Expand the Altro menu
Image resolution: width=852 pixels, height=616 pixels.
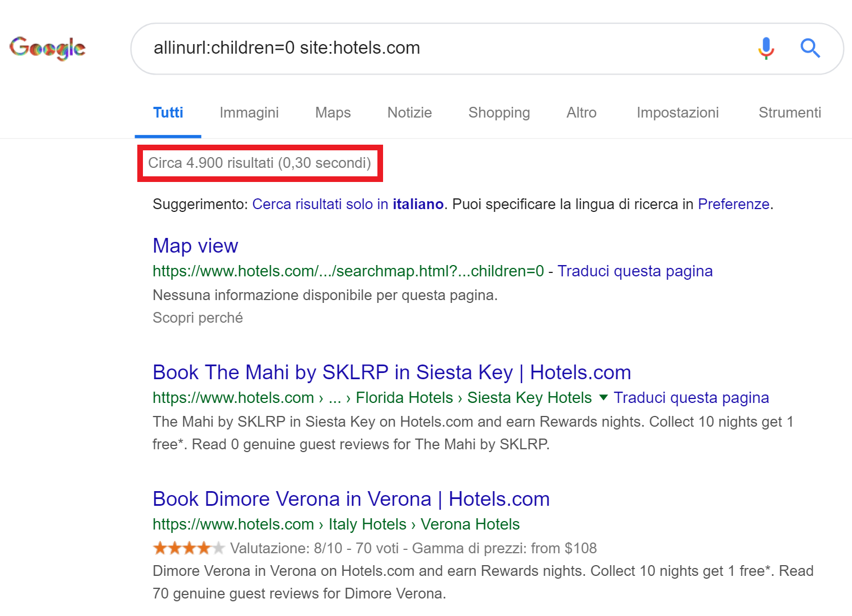pyautogui.click(x=581, y=113)
